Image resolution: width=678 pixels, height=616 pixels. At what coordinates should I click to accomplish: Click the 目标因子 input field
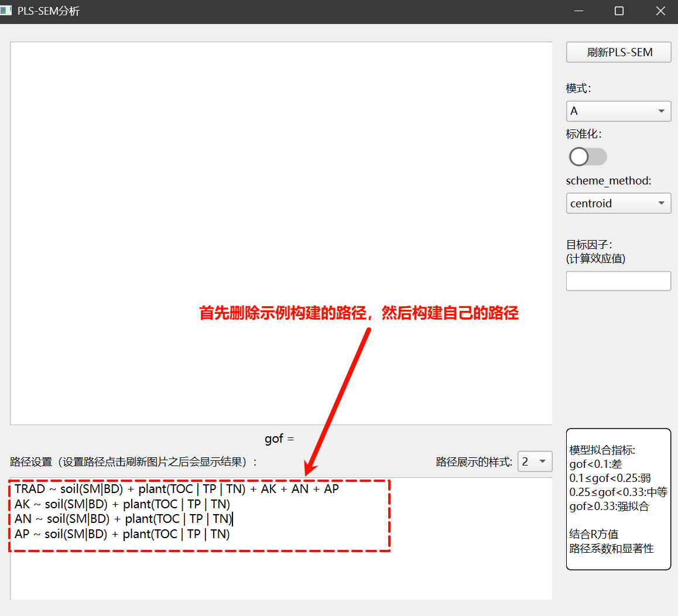[619, 281]
